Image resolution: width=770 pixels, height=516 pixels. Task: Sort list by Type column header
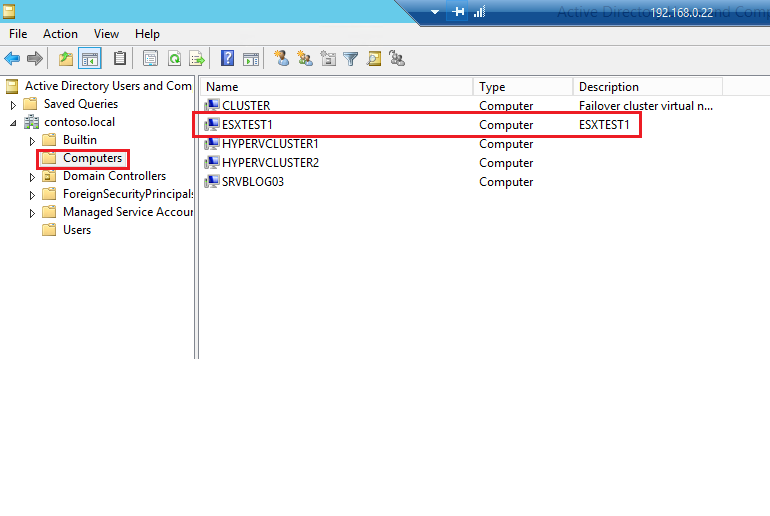pos(523,87)
